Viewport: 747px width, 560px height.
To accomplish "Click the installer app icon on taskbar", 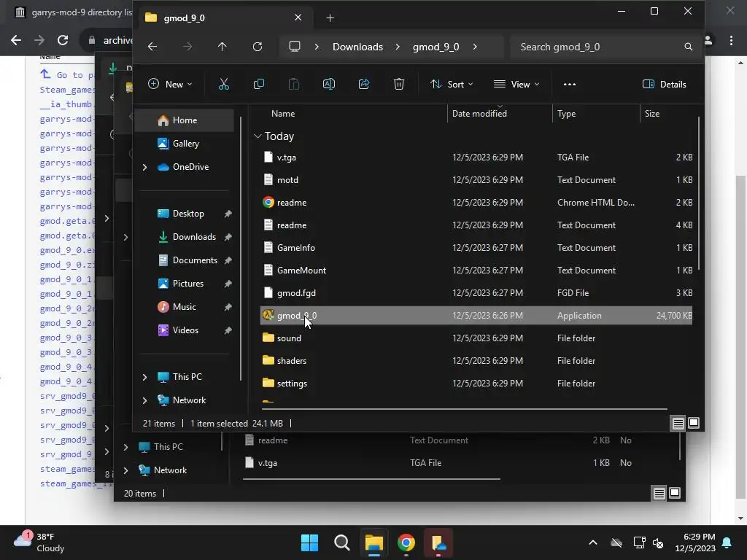I will 438,542.
